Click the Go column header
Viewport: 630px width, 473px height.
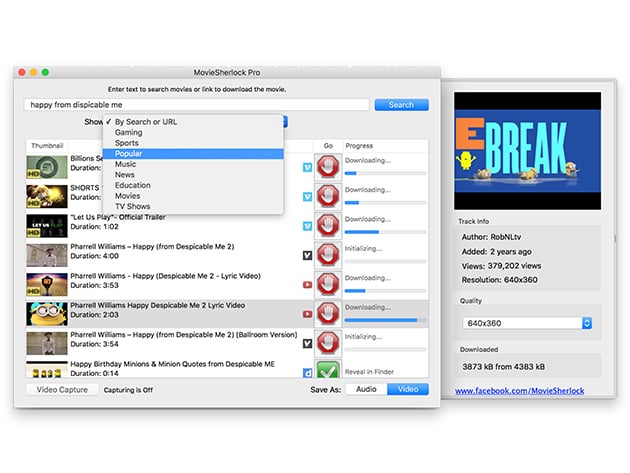pos(328,145)
